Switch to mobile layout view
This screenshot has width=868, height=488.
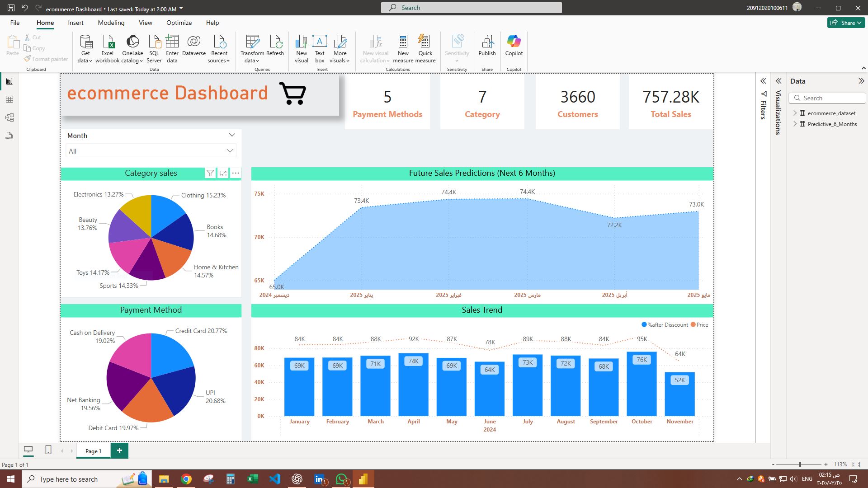coord(48,450)
